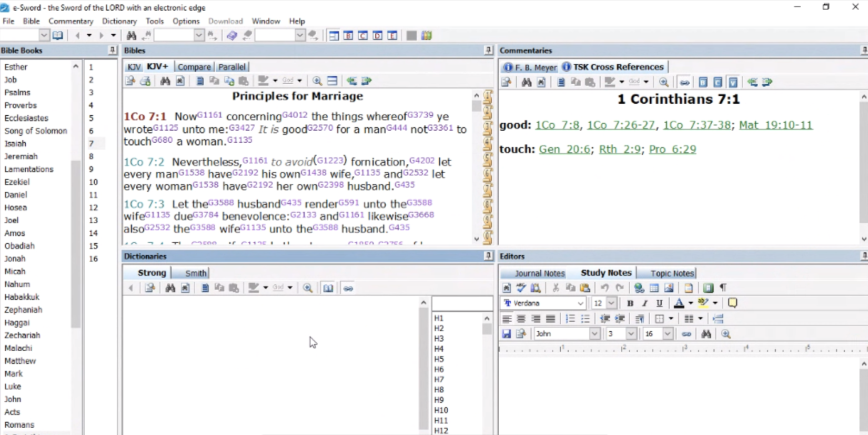Toggle align right in Editors toolbar
This screenshot has height=435, width=868.
pos(536,319)
